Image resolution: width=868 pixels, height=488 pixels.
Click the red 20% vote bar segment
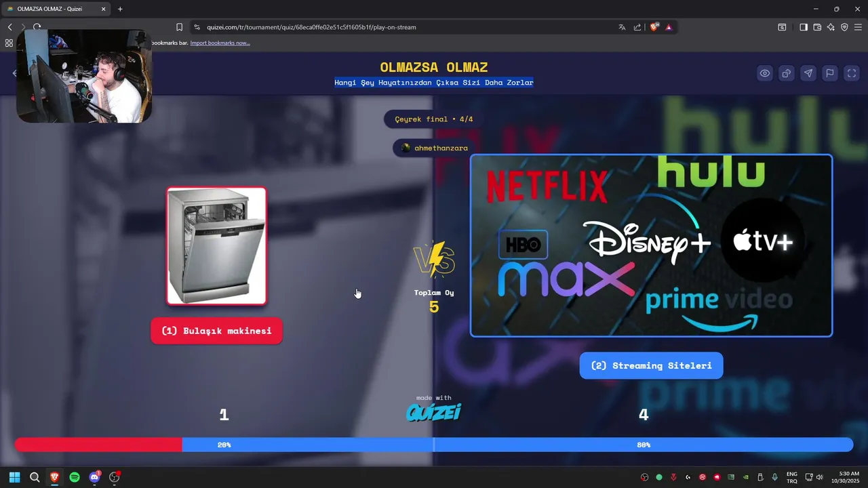[98, 445]
